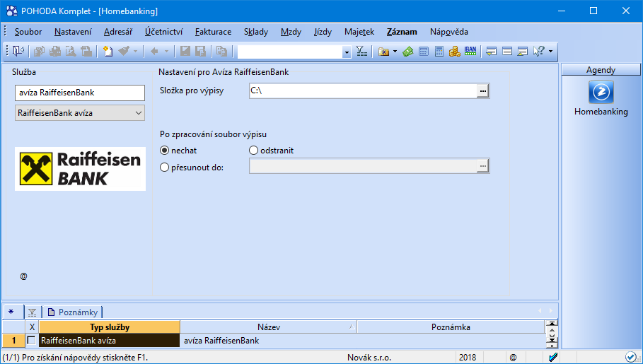
Task: Open the Mzdy menu
Action: pos(291,32)
